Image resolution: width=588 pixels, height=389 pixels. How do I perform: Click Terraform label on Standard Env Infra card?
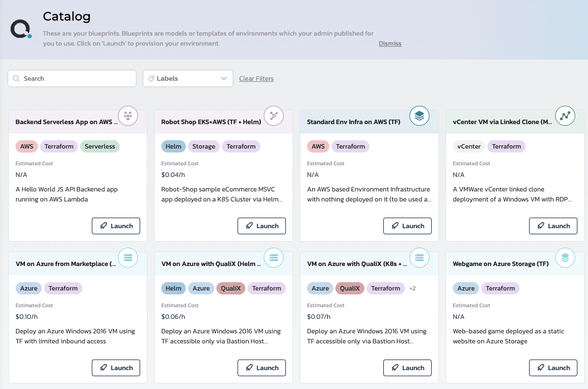(350, 146)
